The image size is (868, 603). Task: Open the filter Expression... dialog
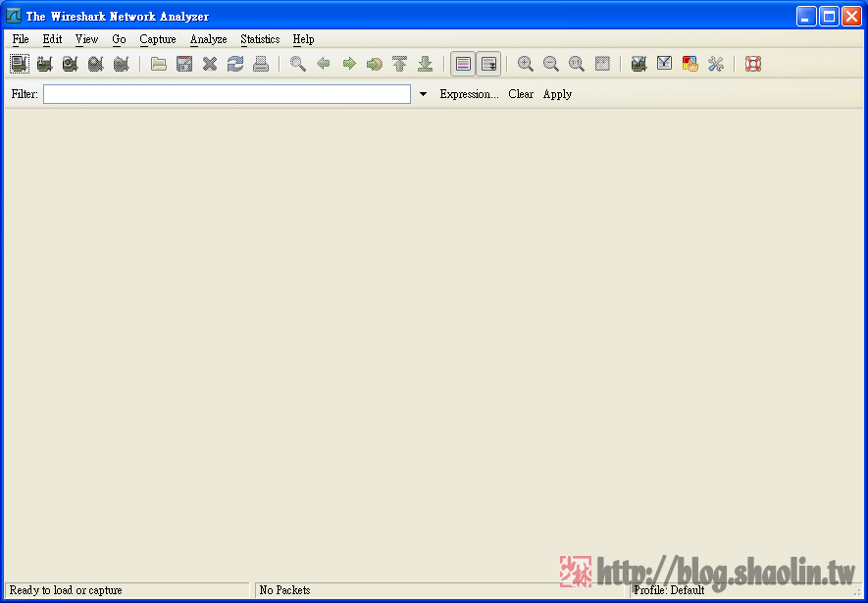[470, 94]
